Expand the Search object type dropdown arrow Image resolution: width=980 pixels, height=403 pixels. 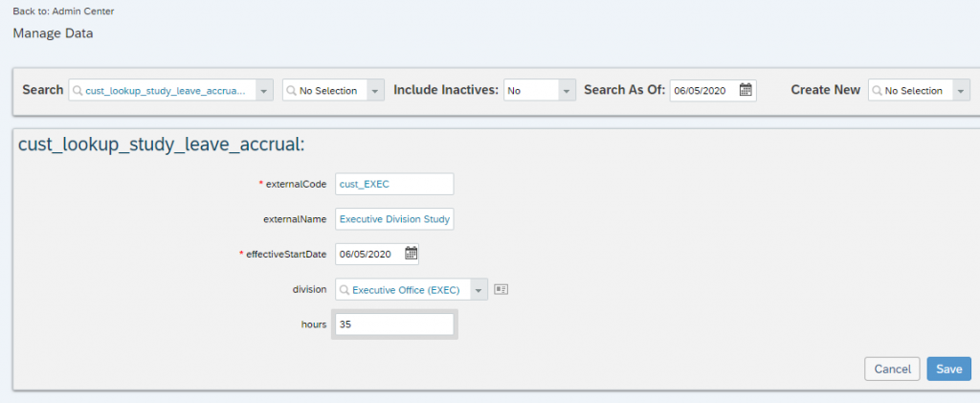264,91
